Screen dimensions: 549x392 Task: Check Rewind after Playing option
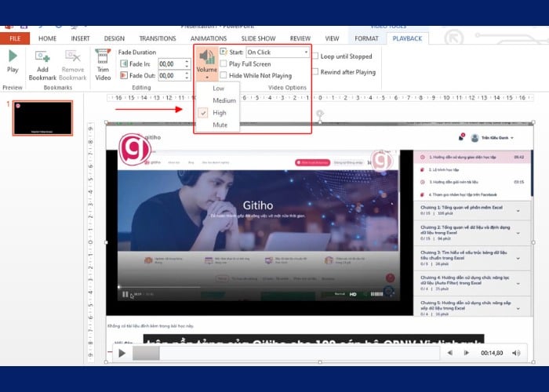pyautogui.click(x=315, y=71)
